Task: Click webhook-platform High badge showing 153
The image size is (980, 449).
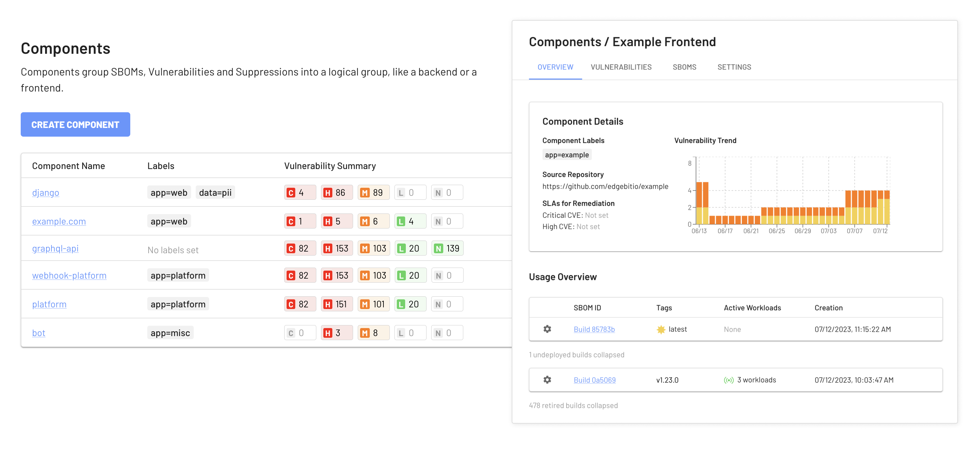Action: [337, 275]
